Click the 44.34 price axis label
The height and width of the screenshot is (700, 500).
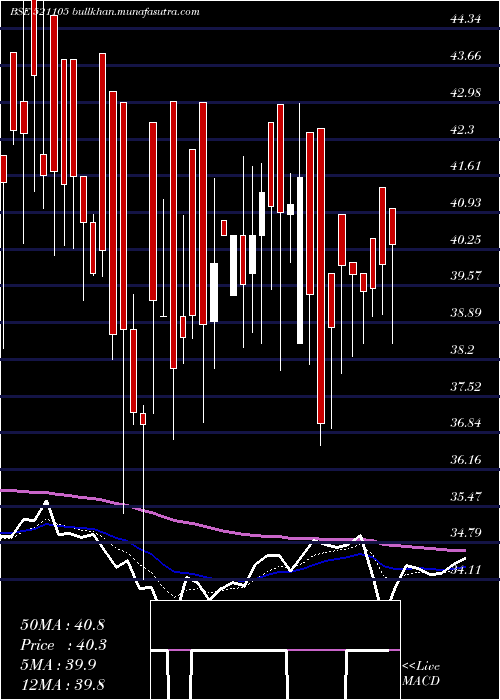(x=467, y=19)
